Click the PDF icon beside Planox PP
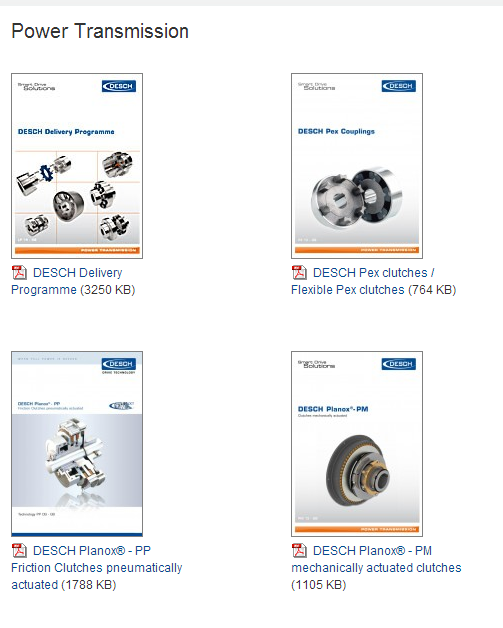503x628 pixels. pyautogui.click(x=19, y=550)
